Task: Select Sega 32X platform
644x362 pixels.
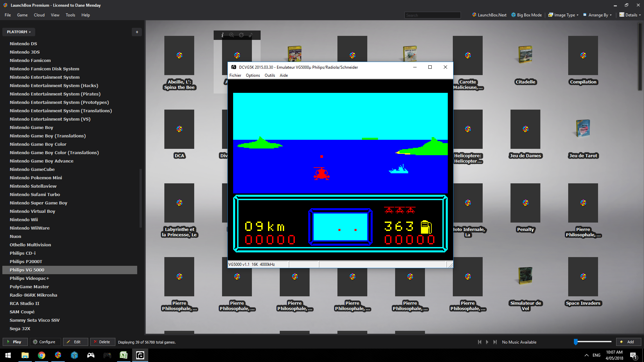Action: [20, 328]
